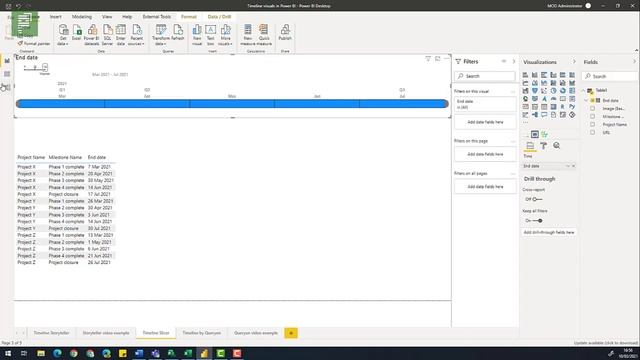640x360 pixels.
Task: Create a Quick measure
Action: point(264,35)
